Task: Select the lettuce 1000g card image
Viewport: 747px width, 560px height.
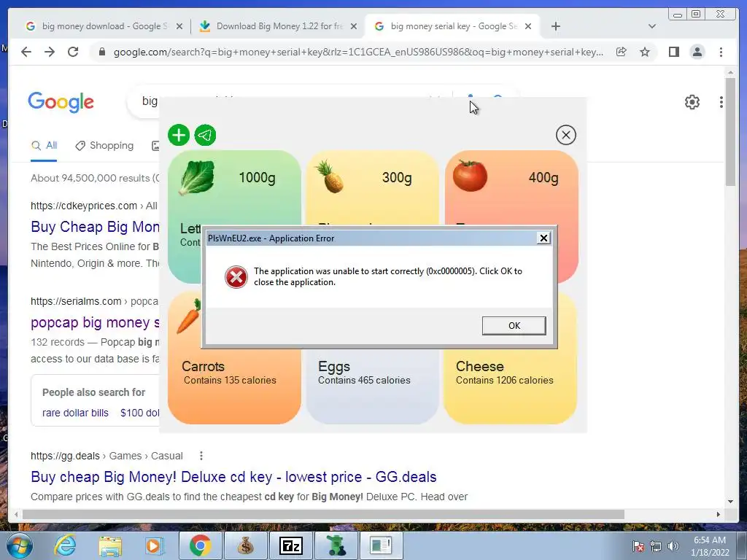Action: pos(197,178)
